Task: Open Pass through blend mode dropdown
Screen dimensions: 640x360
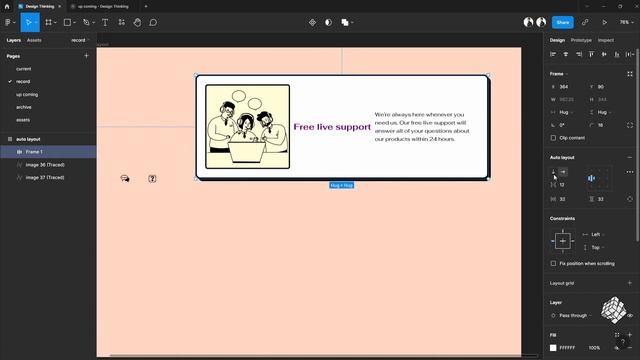Action: [575, 316]
